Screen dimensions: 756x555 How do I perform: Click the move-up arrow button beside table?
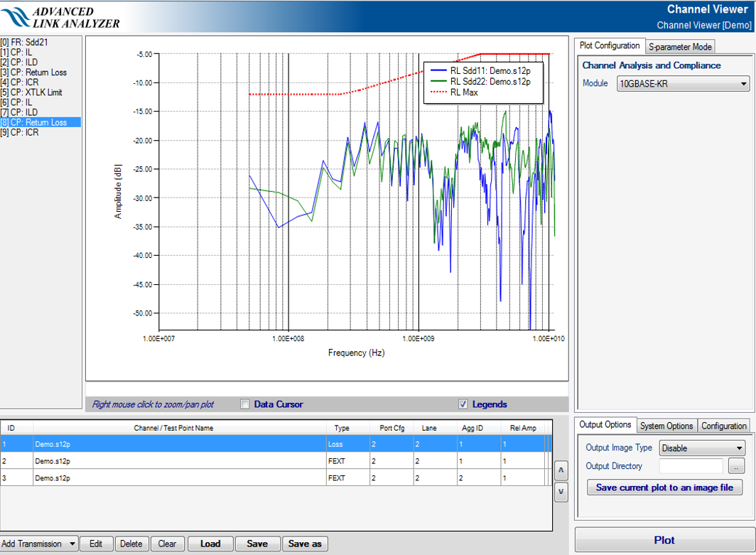pyautogui.click(x=561, y=470)
